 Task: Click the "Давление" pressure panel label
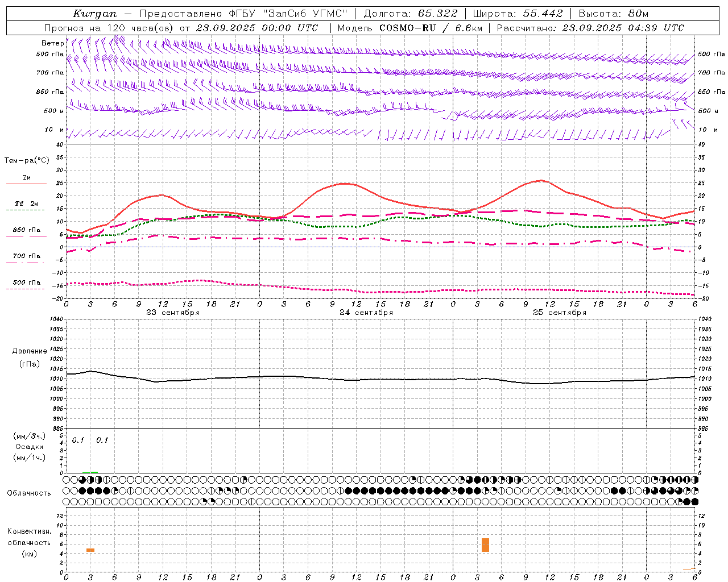point(29,351)
